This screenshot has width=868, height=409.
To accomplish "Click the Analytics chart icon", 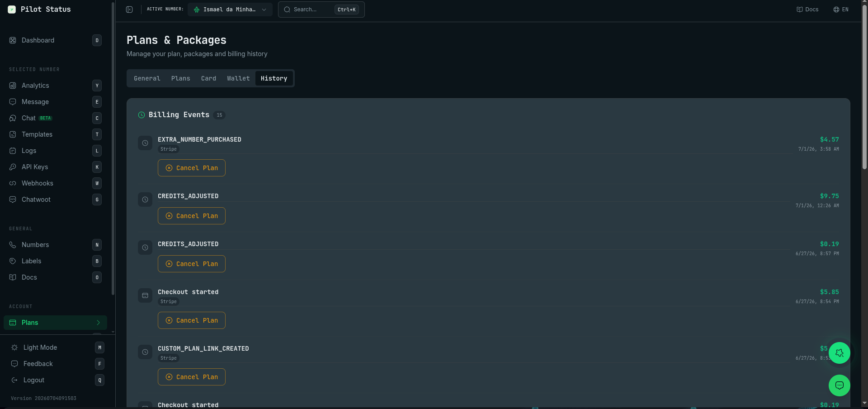I will (13, 86).
